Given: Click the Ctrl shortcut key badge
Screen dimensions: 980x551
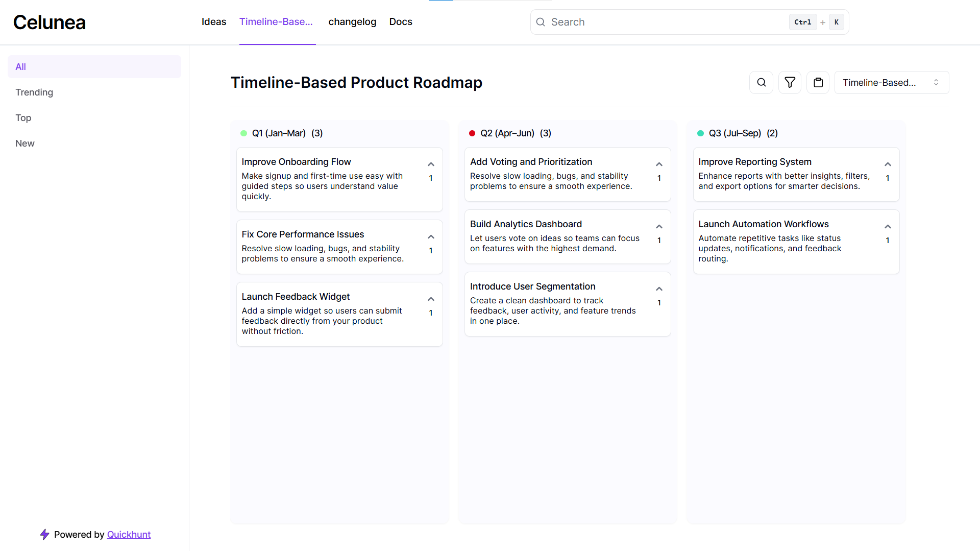Looking at the screenshot, I should point(802,22).
